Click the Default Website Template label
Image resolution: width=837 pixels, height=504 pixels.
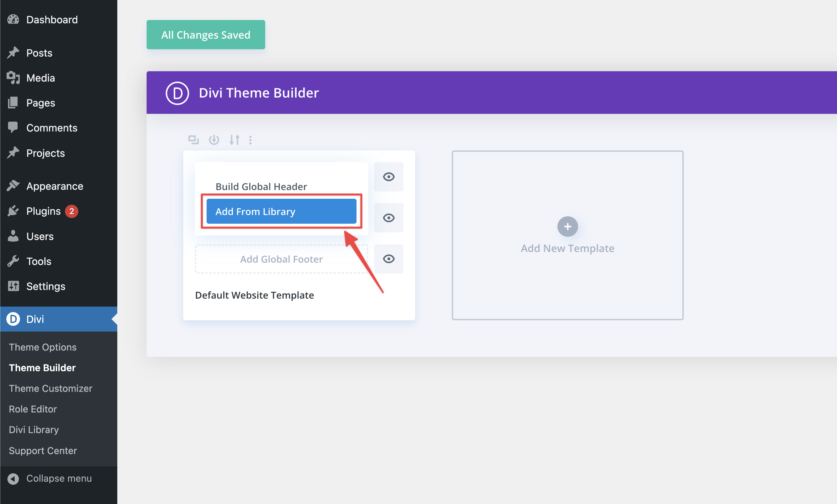[x=255, y=295]
